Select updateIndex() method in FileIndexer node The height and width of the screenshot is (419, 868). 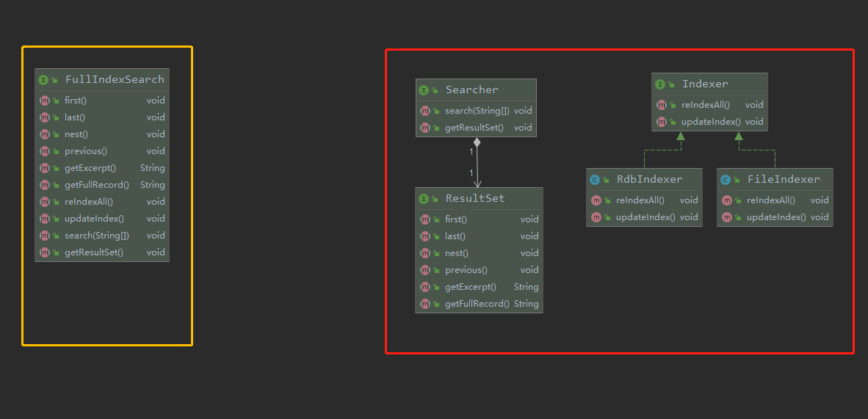pyautogui.click(x=776, y=217)
